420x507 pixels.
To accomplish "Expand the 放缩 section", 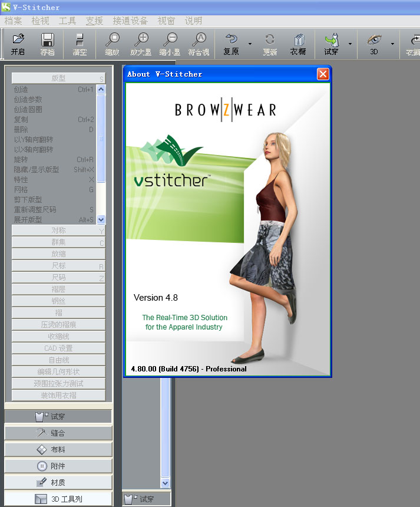I will click(x=58, y=254).
